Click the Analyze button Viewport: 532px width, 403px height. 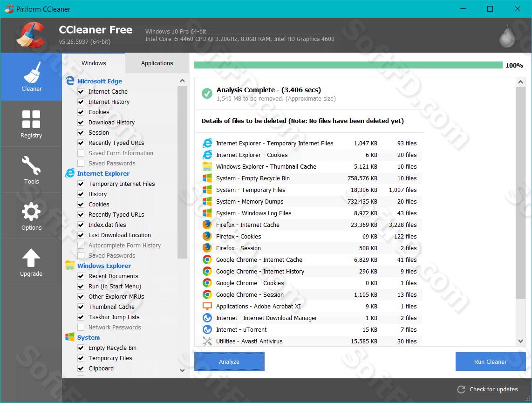point(229,362)
